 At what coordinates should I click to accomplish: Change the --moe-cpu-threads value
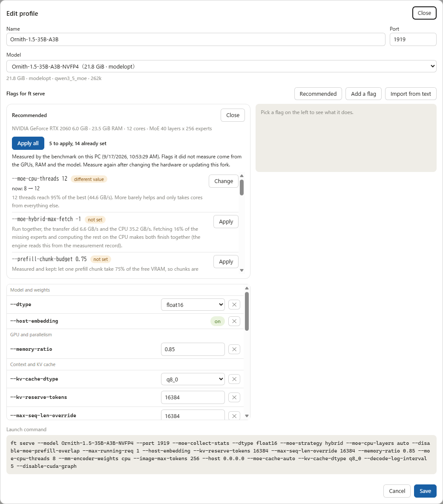coord(224,181)
